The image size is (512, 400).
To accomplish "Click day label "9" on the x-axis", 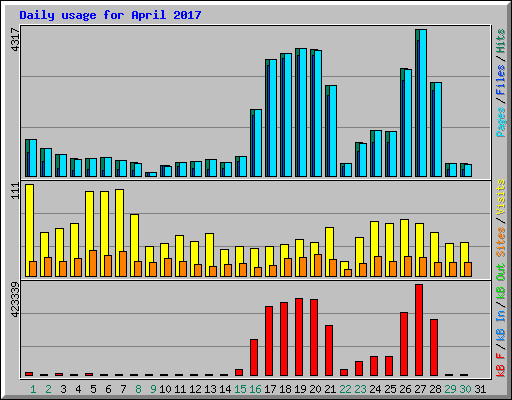I will (153, 389).
